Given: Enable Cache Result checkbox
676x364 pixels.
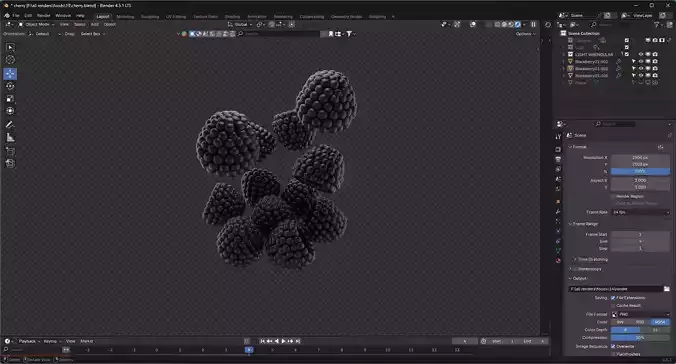Looking at the screenshot, I should coord(613,305).
